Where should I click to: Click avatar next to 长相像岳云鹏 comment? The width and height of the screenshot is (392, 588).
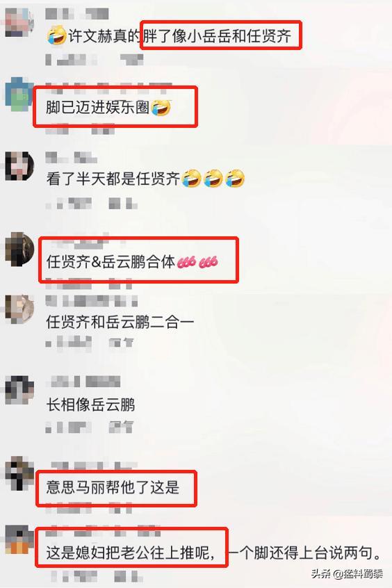coord(19,390)
